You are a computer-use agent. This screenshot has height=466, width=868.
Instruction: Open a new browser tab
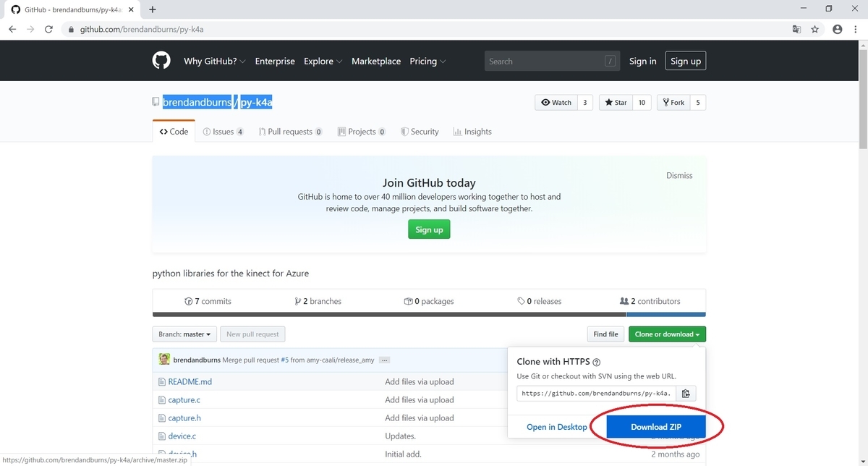pos(153,9)
